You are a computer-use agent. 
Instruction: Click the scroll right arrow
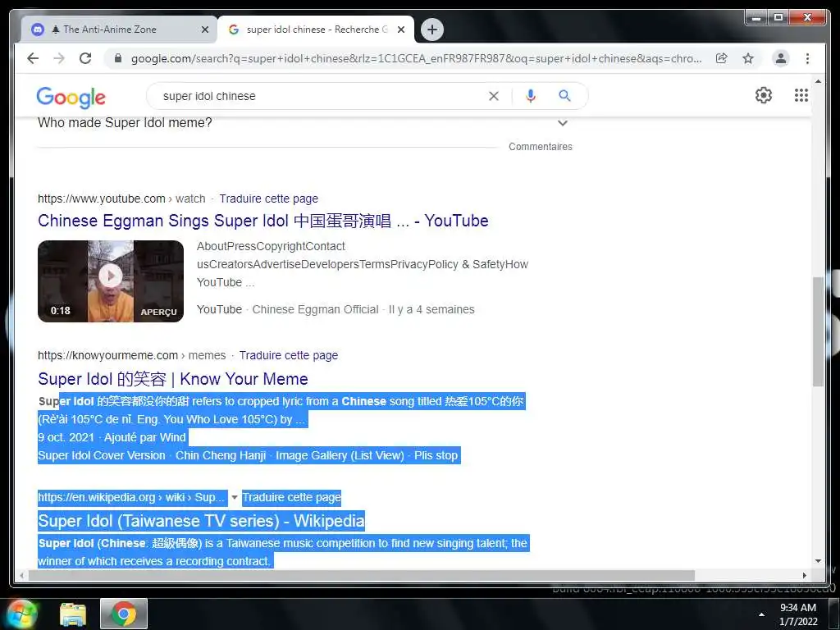pos(804,575)
